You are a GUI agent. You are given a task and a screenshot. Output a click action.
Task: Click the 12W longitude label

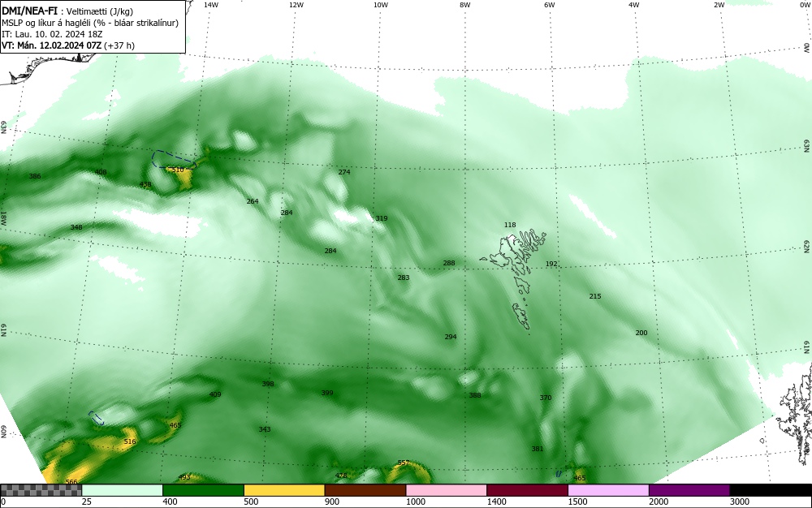[x=296, y=5]
